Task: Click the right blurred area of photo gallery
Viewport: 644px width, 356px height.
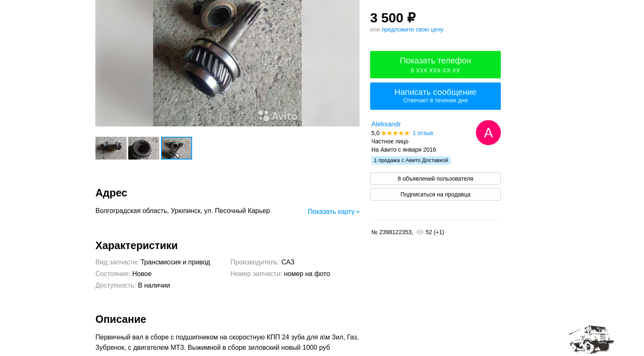Action: (330, 63)
